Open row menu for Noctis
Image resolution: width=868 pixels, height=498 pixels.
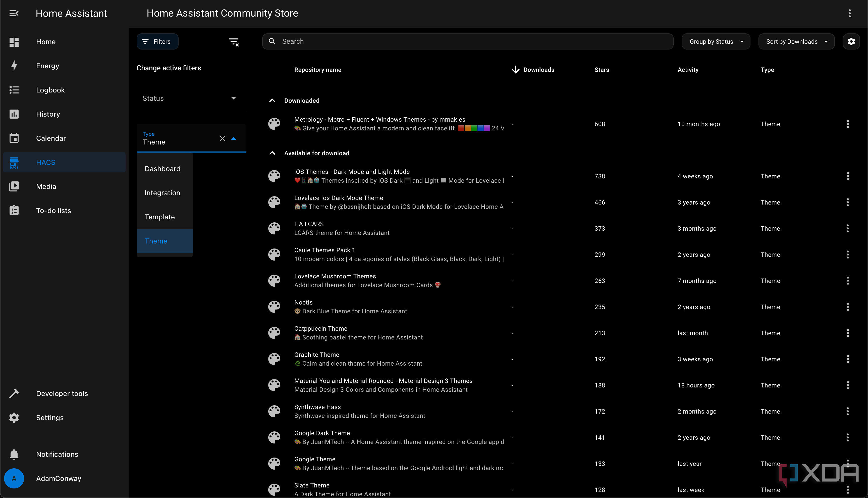(x=848, y=307)
